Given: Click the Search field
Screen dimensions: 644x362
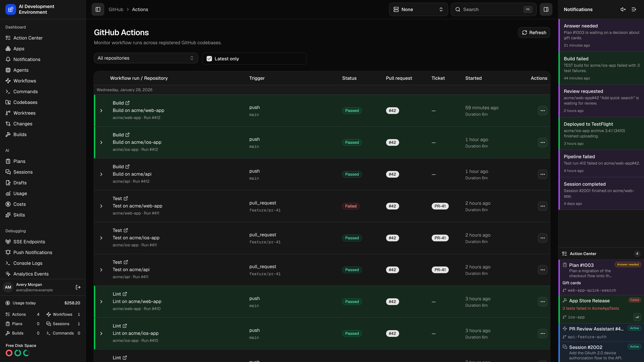Looking at the screenshot, I should click(494, 10).
